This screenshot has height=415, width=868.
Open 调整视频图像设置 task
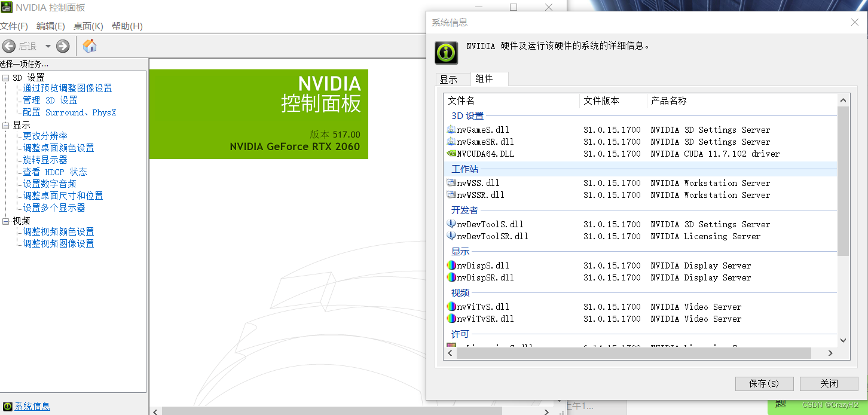click(x=59, y=244)
